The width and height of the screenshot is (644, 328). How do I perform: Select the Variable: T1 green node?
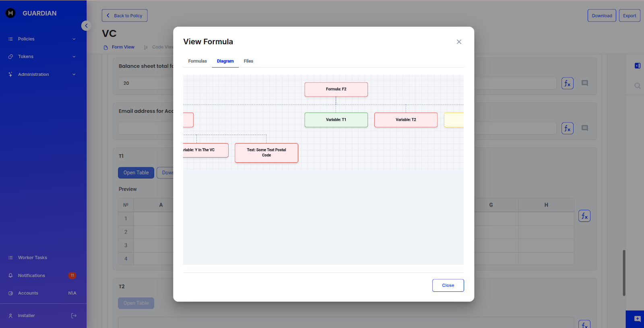[336, 120]
